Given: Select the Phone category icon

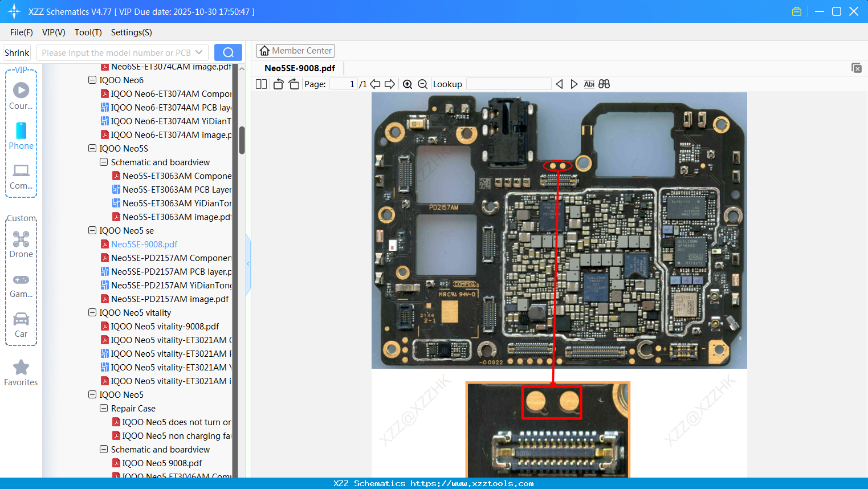Looking at the screenshot, I should pos(21,136).
